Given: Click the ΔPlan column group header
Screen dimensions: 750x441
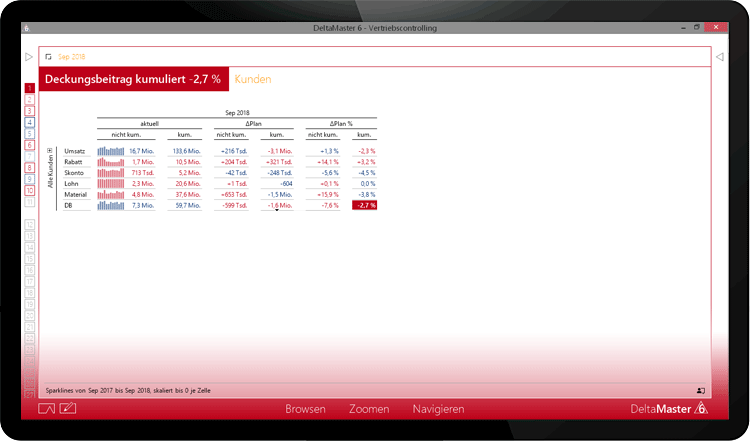Looking at the screenshot, I should point(254,124).
